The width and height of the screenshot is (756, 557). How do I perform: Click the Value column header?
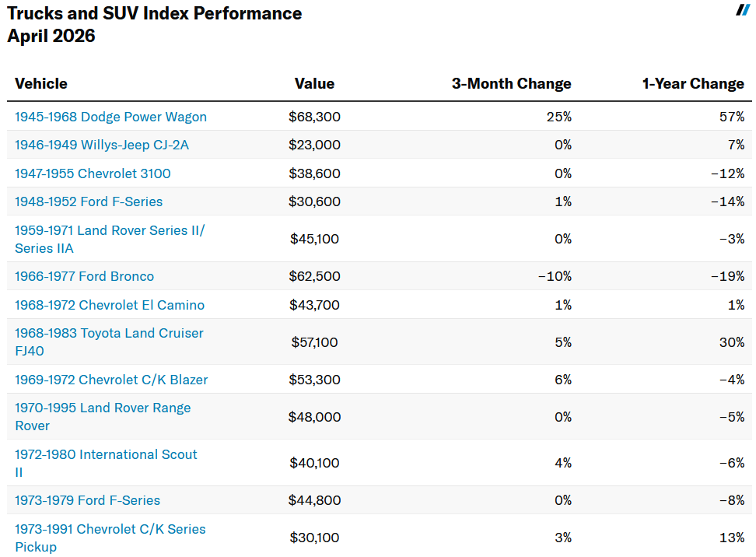tap(314, 83)
